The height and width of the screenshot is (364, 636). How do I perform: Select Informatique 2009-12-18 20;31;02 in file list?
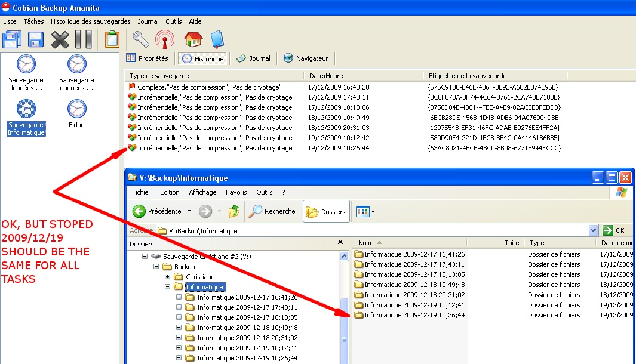click(x=410, y=295)
